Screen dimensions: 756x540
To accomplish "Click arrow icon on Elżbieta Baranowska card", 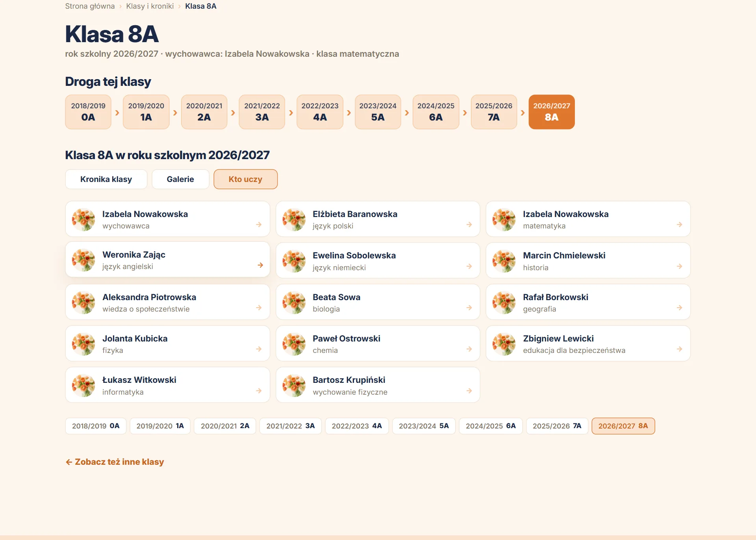I will tap(469, 225).
